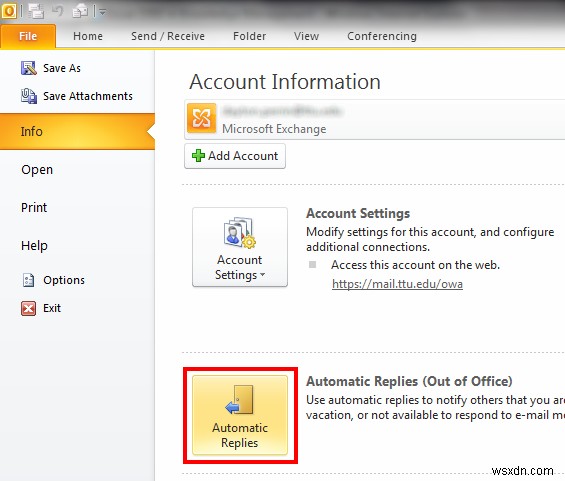Click the green plus Add Account icon
This screenshot has width=565, height=481.
click(198, 156)
